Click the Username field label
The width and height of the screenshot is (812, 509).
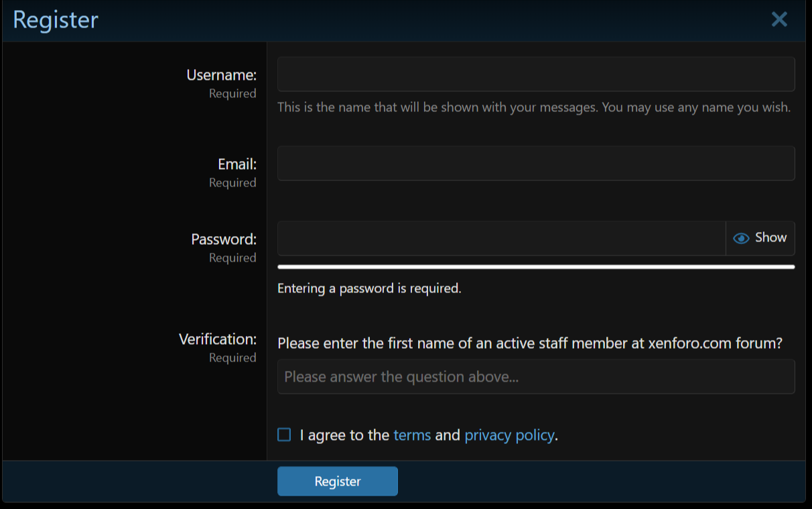(x=222, y=75)
